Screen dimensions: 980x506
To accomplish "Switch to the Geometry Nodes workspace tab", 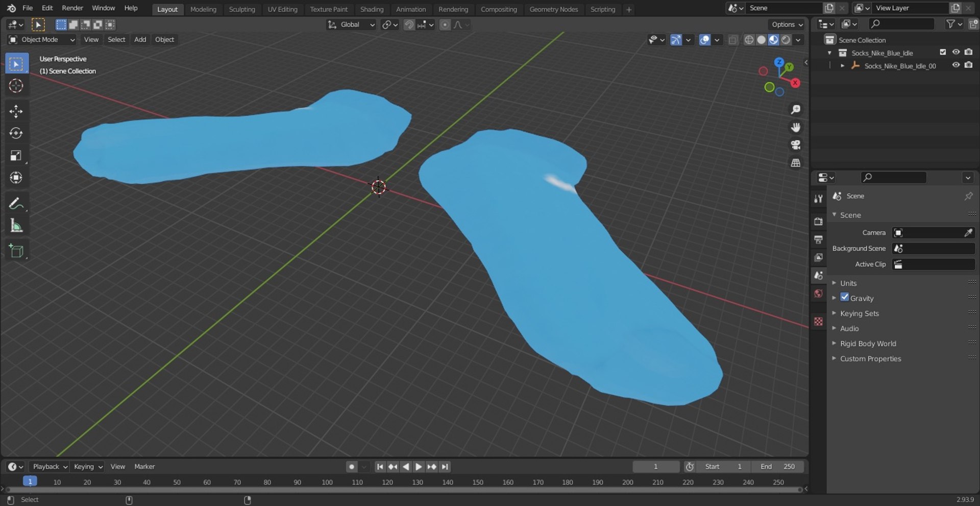I will pos(553,9).
